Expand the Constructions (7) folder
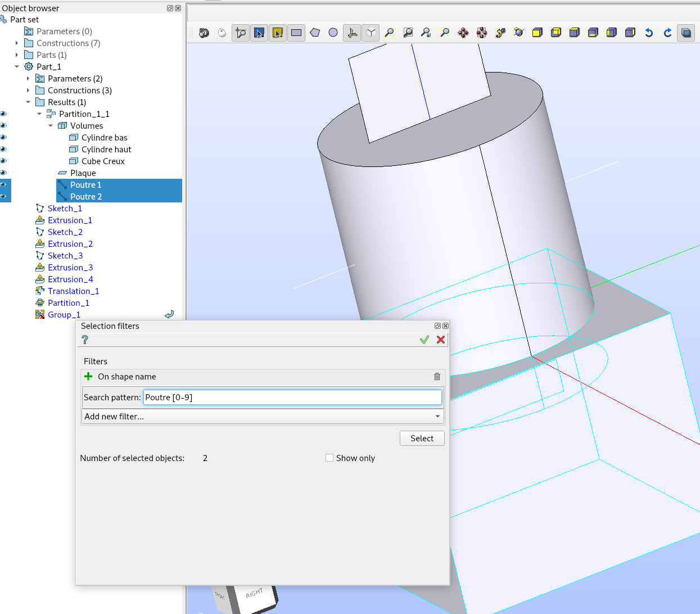 [17, 43]
